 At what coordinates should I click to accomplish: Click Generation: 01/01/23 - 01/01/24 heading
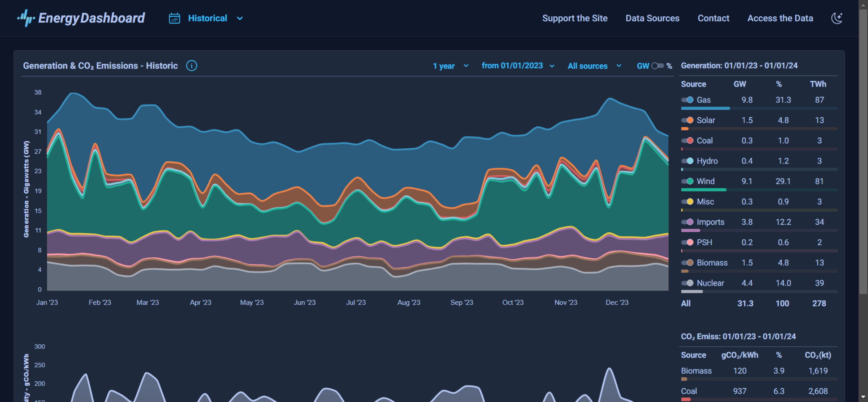pyautogui.click(x=739, y=65)
